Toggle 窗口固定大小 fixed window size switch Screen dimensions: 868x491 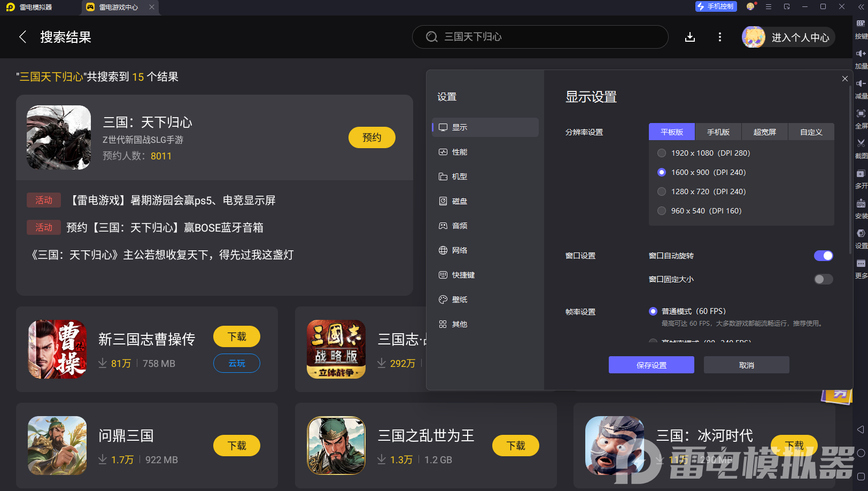tap(823, 279)
